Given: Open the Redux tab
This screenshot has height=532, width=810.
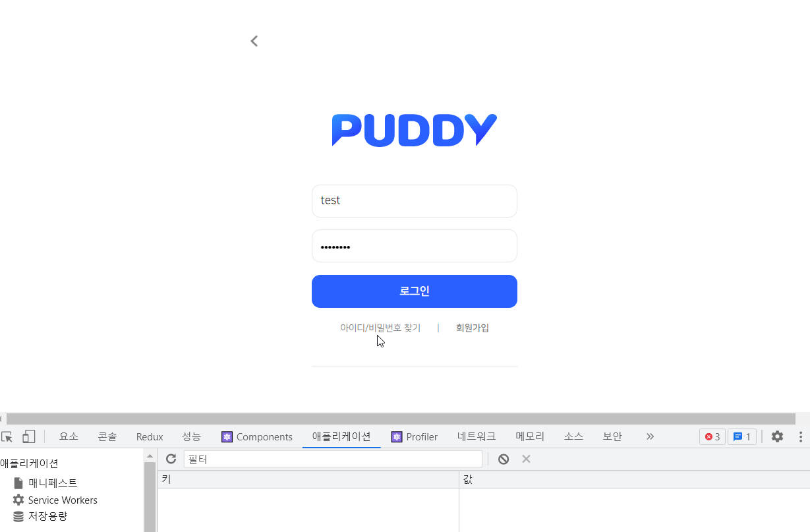Looking at the screenshot, I should click(150, 436).
